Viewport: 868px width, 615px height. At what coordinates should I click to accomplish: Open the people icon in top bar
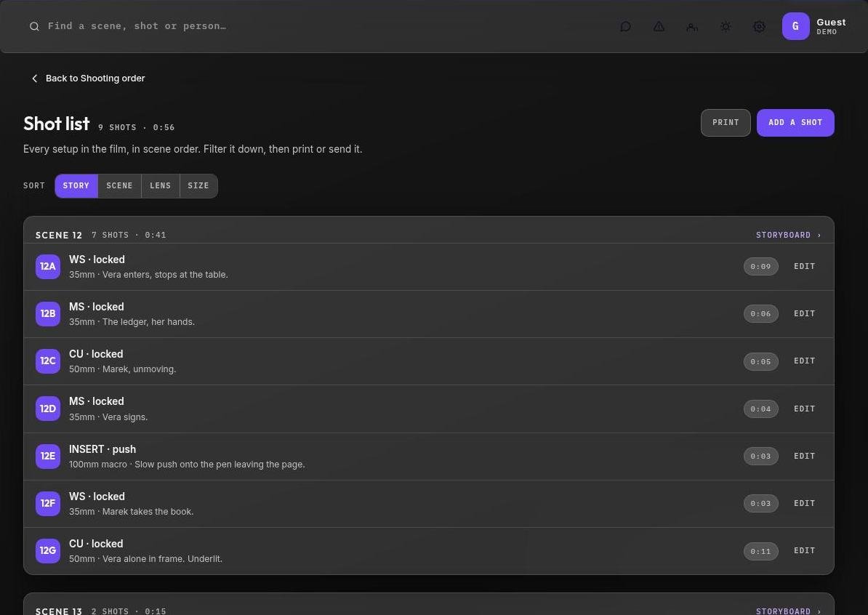pos(692,27)
